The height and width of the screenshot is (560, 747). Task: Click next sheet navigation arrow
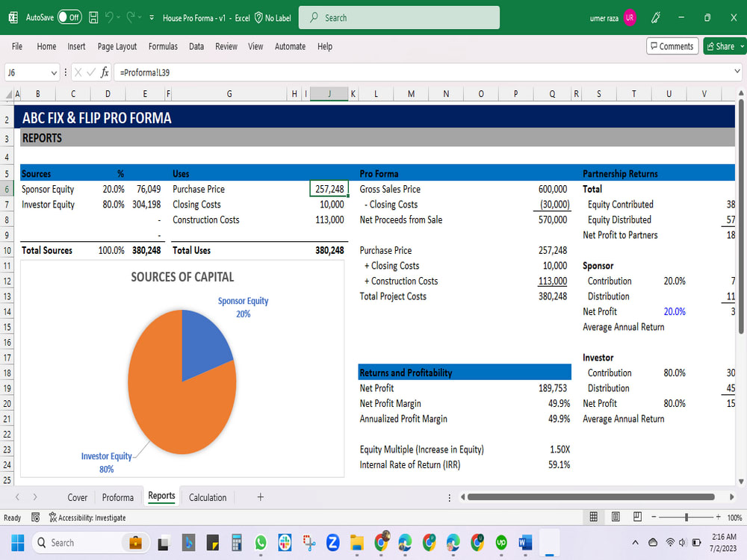point(35,497)
